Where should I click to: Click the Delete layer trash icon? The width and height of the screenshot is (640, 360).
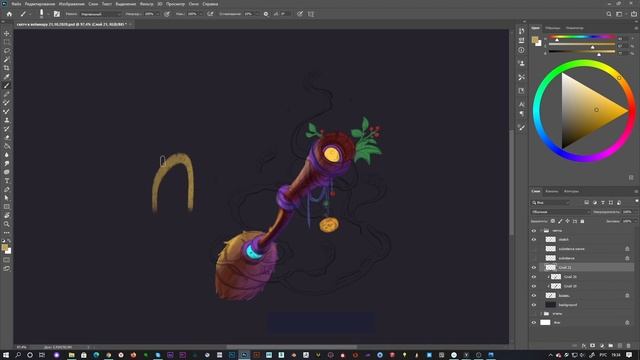[x=629, y=346]
